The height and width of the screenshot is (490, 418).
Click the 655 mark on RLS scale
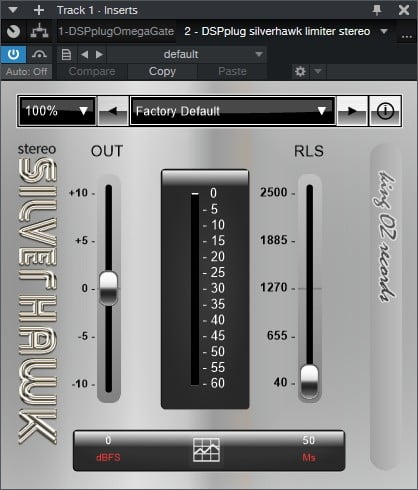coord(277,336)
